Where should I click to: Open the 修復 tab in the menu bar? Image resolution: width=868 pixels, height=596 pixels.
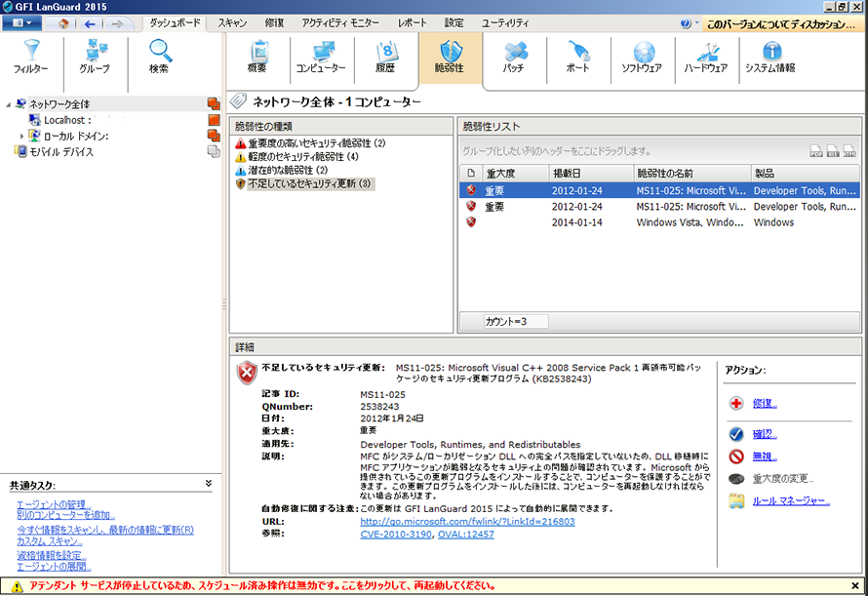(274, 22)
